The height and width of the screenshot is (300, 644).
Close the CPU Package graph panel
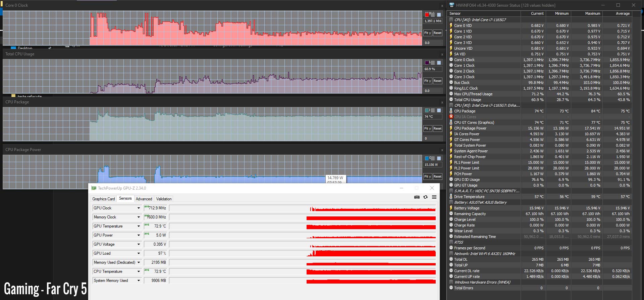point(442,102)
